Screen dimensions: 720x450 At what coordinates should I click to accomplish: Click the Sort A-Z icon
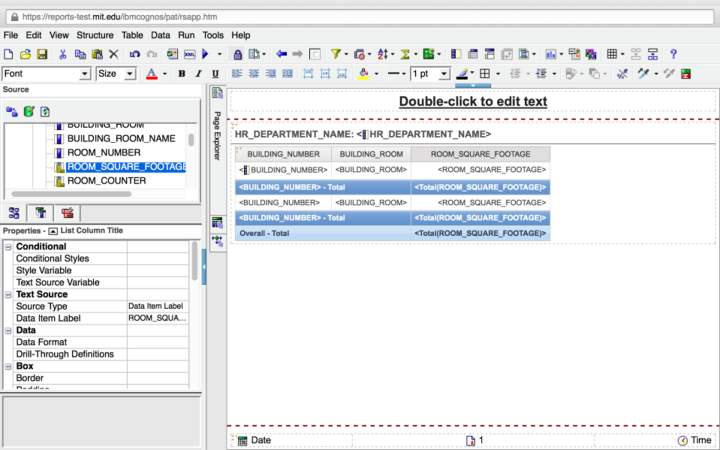(x=382, y=54)
